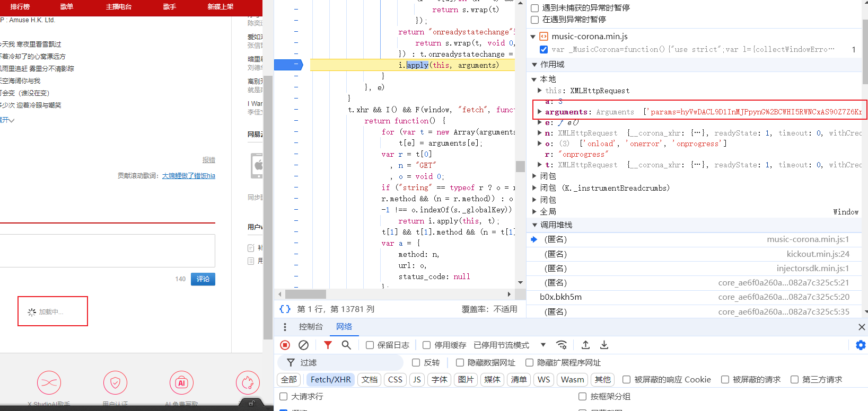Expand the global scope
Viewport: 868px width, 411px height.
click(x=534, y=211)
